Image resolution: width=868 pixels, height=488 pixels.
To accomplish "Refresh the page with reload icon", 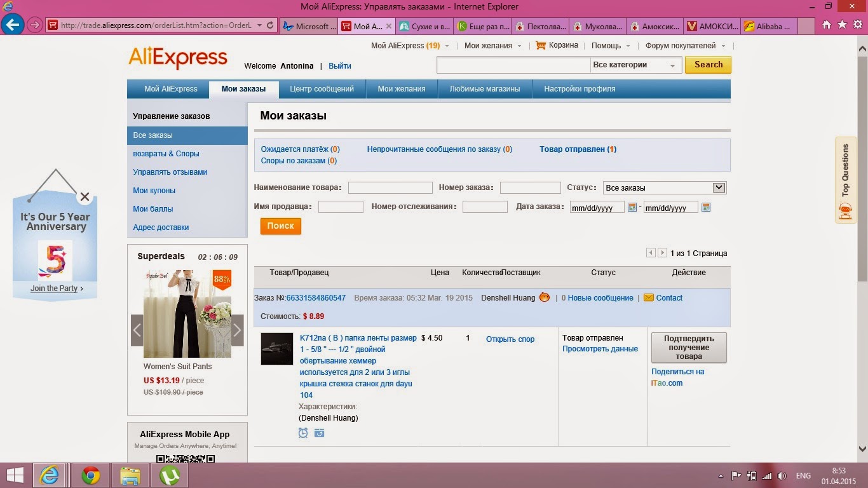I will (270, 25).
